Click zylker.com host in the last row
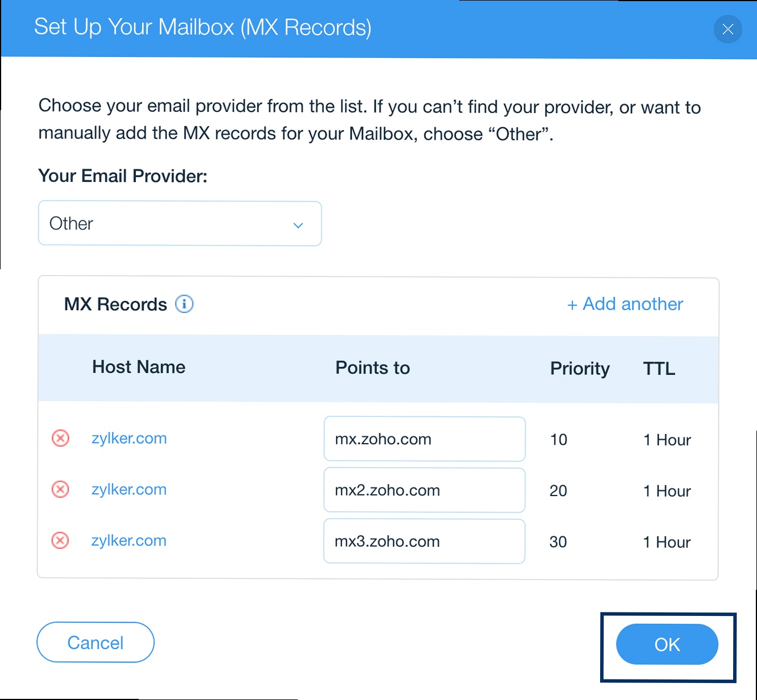 tap(129, 541)
